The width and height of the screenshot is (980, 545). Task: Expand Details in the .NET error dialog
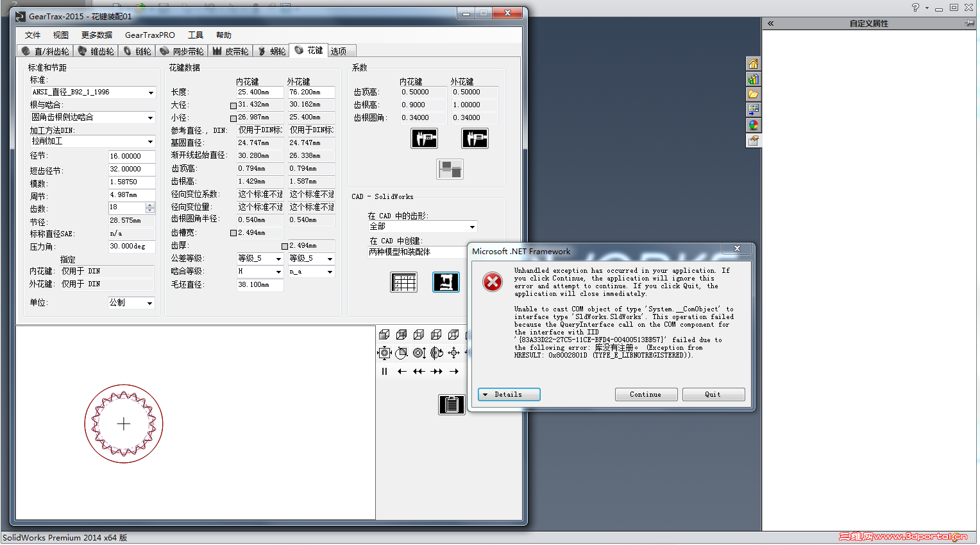(509, 395)
